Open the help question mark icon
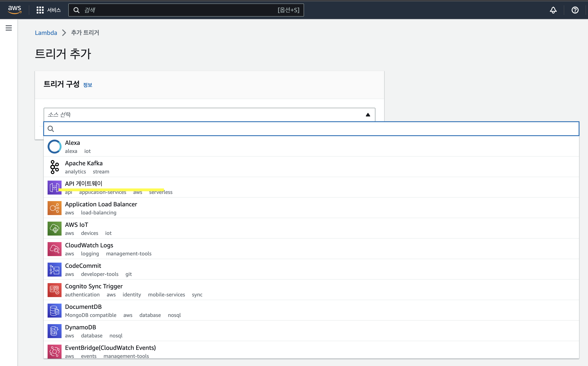This screenshot has height=366, width=588. point(575,10)
